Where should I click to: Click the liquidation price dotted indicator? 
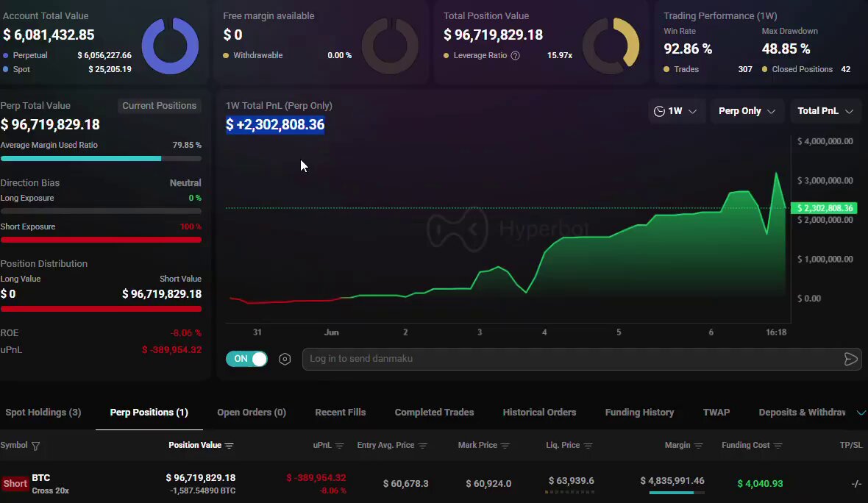pos(569,492)
